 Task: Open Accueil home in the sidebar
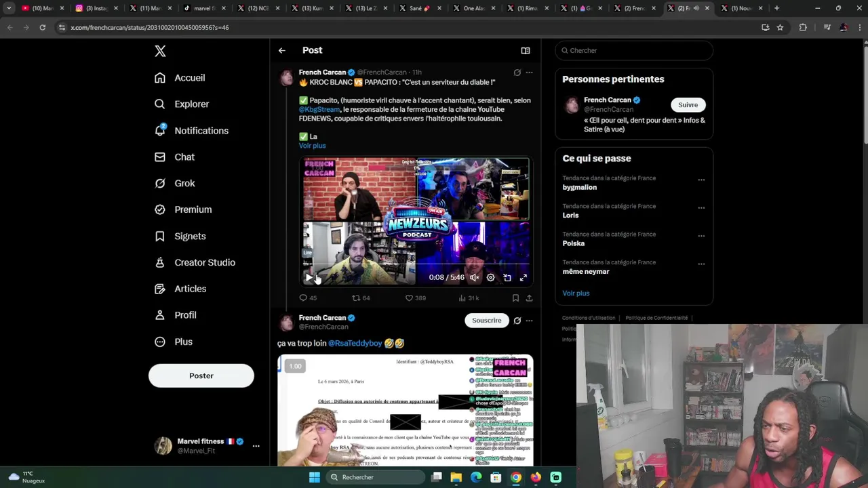click(x=180, y=78)
